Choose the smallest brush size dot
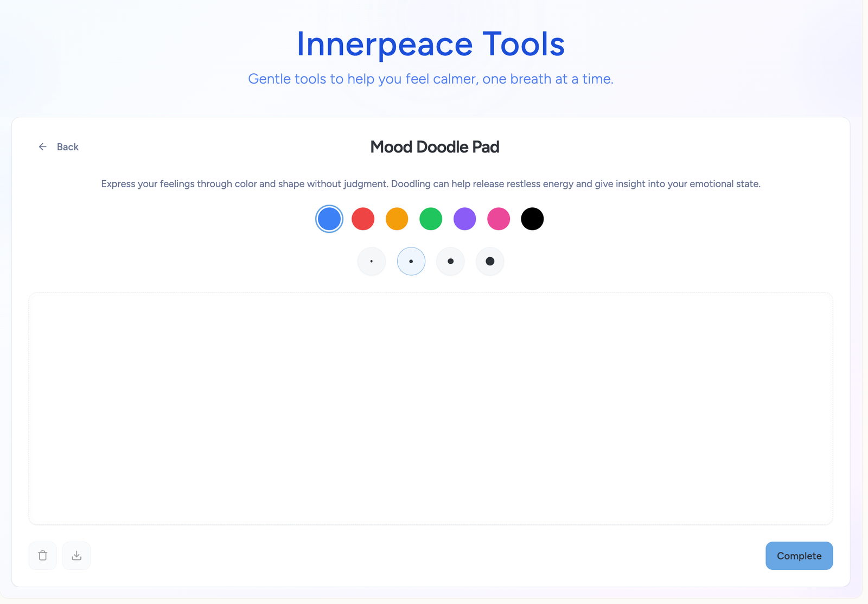Viewport: 868px width, 604px height. pos(372,261)
